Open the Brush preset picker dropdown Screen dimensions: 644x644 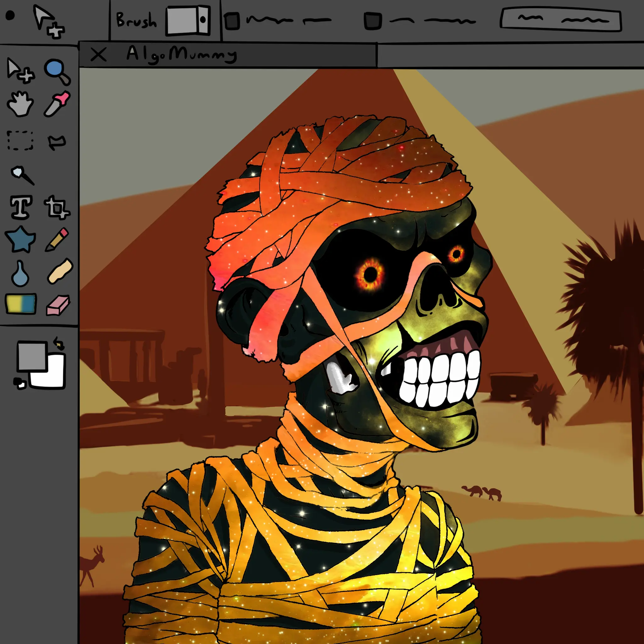188,20
